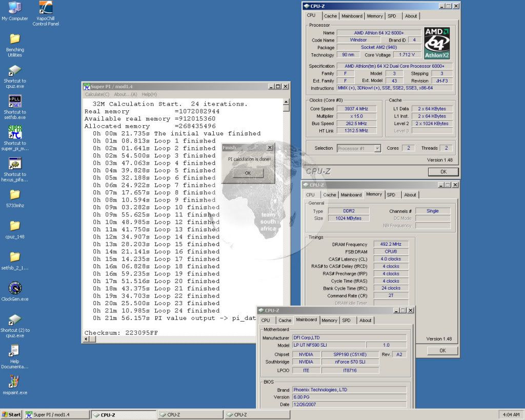The image size is (525, 420).
Task: Click OK in the CPU-Z Memory window
Action: coord(442,351)
